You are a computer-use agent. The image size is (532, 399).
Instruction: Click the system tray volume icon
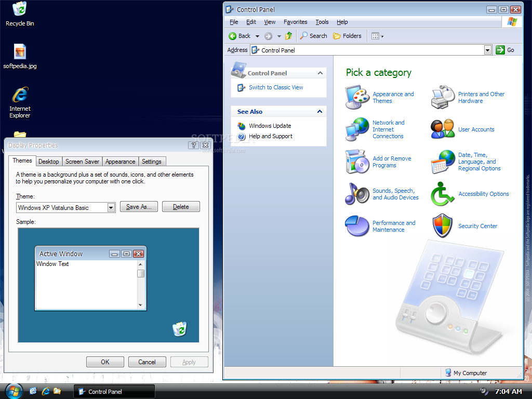click(x=484, y=392)
